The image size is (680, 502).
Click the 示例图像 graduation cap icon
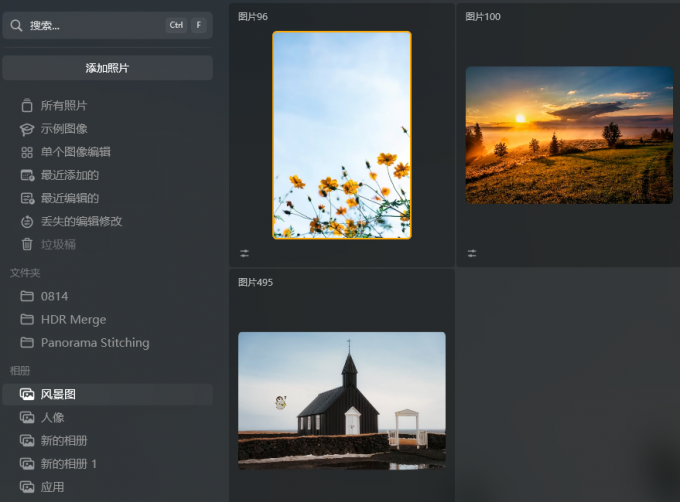tap(27, 129)
